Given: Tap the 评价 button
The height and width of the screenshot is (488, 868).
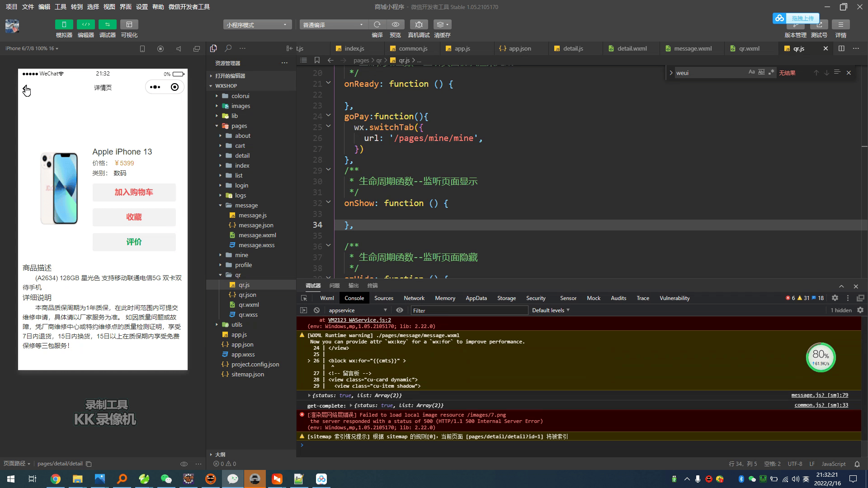Looking at the screenshot, I should pos(134,242).
